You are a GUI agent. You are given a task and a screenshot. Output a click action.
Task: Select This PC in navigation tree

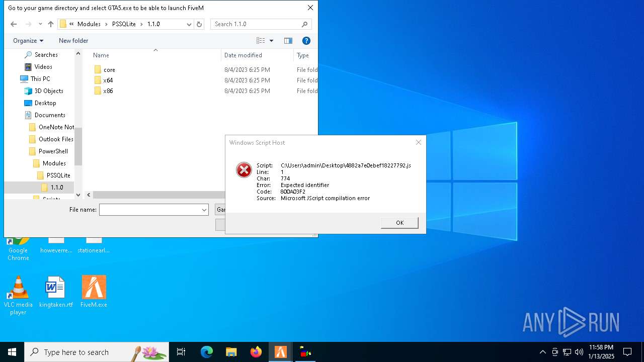point(40,79)
